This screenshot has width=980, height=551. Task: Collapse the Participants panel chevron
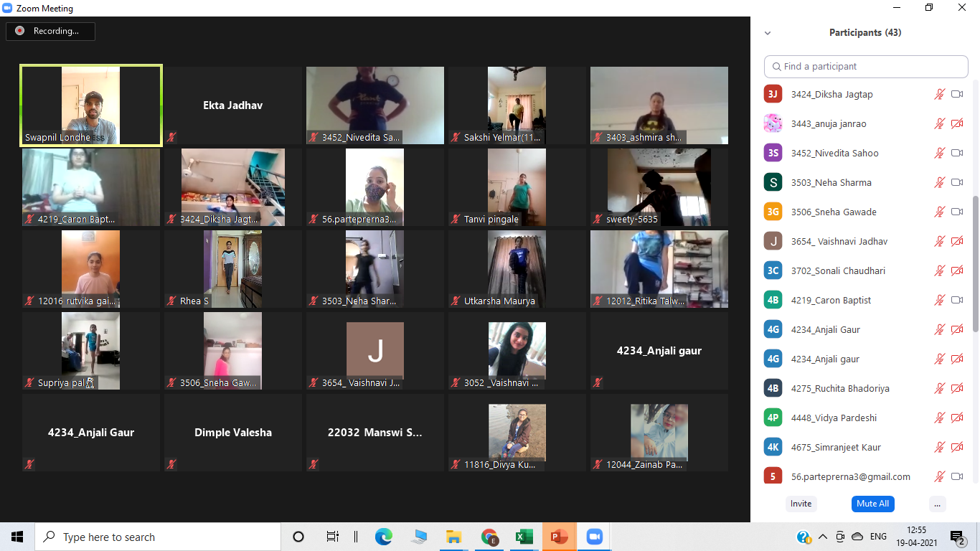[768, 33]
